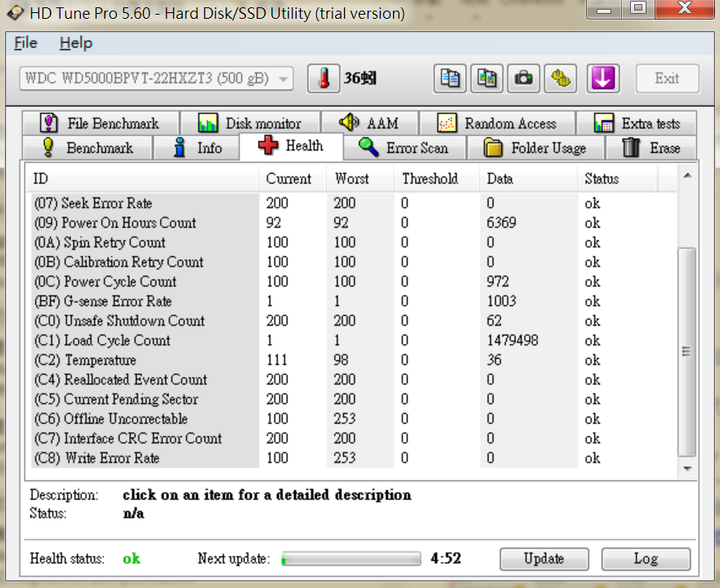
Task: Click the Data column header
Action: tap(529, 179)
